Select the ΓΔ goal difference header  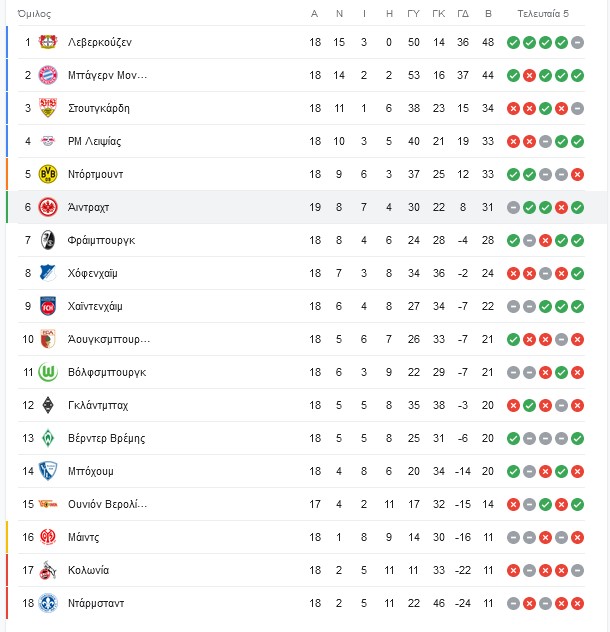[x=463, y=14]
